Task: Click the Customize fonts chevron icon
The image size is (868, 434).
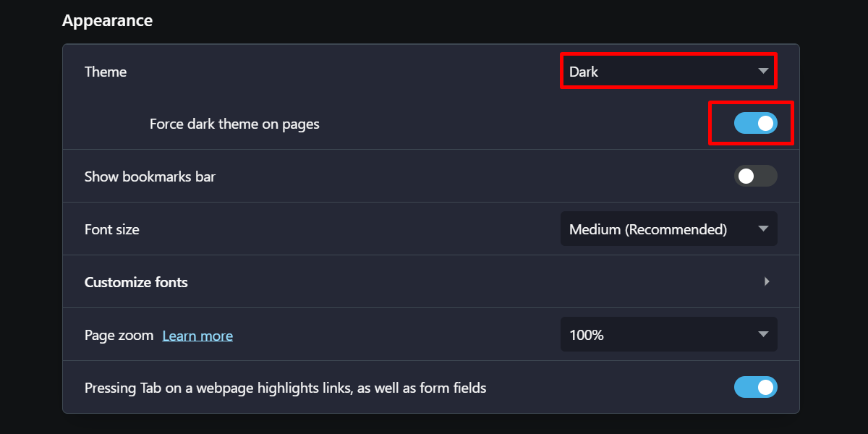Action: click(767, 281)
